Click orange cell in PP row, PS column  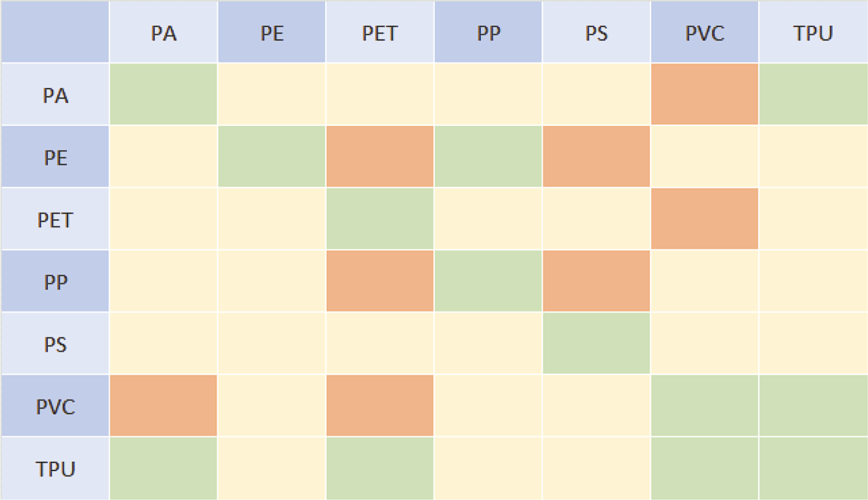[596, 281]
